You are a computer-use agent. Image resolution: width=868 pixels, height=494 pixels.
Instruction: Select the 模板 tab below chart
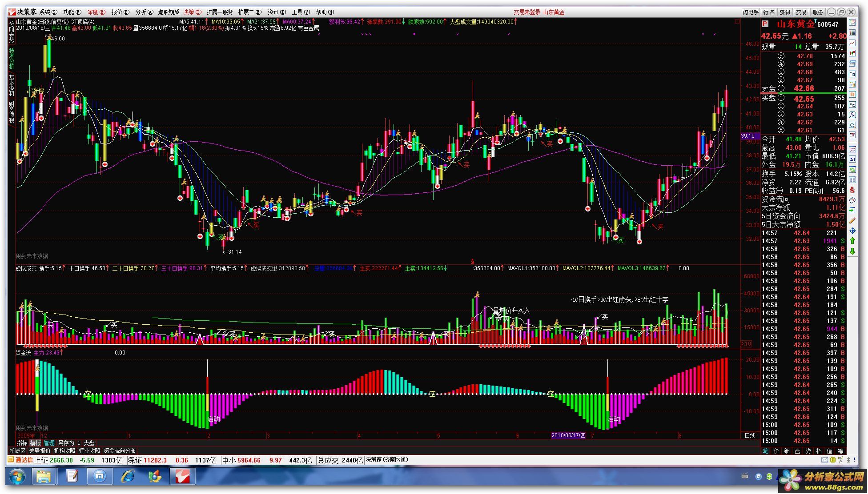click(x=35, y=443)
